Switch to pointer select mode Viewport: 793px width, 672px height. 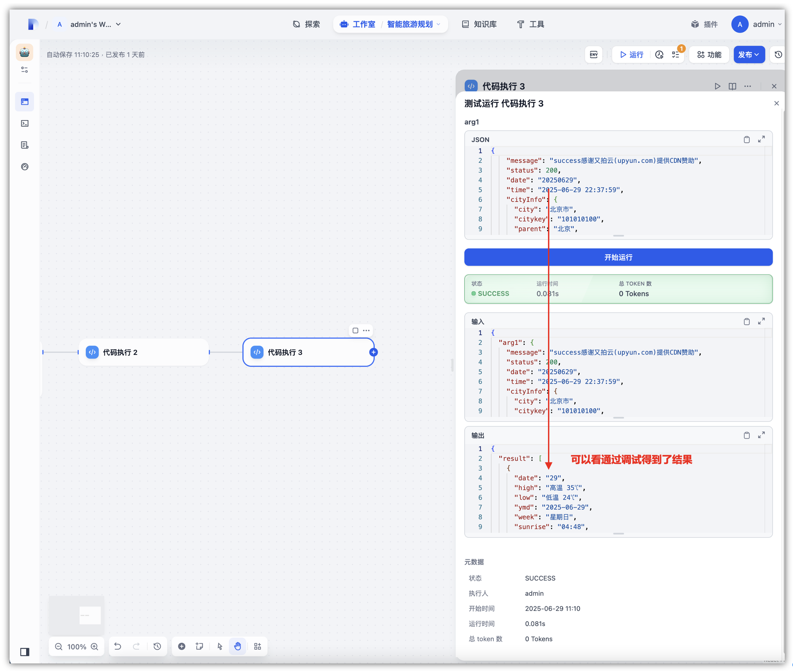point(220,647)
